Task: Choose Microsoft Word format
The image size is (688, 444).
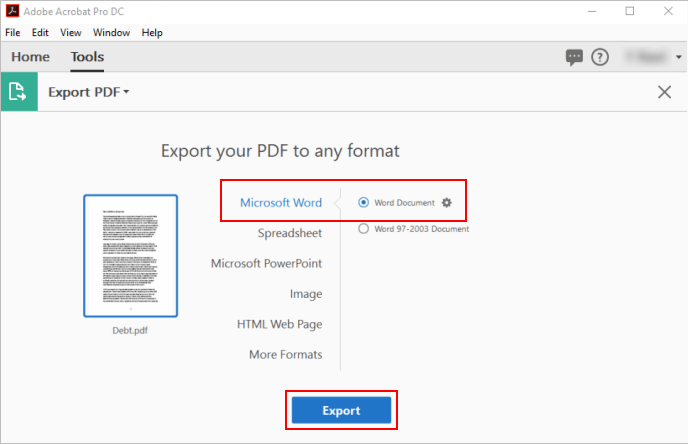Action: coord(281,203)
